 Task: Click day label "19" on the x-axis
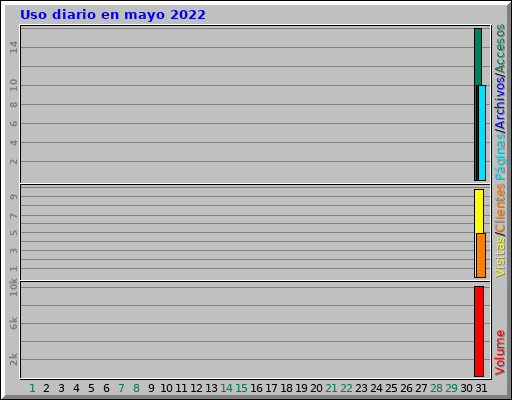(x=301, y=388)
